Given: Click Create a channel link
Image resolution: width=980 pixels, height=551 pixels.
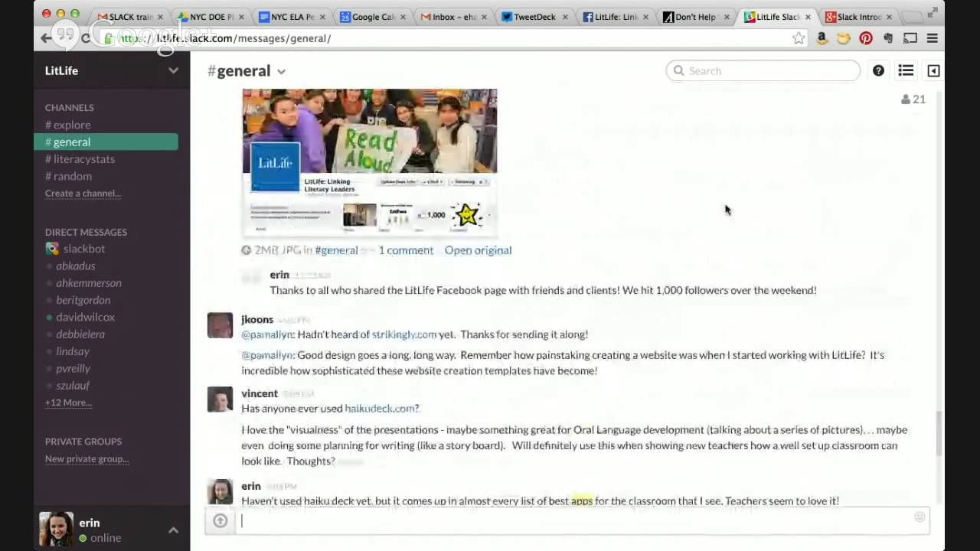Looking at the screenshot, I should click(83, 193).
